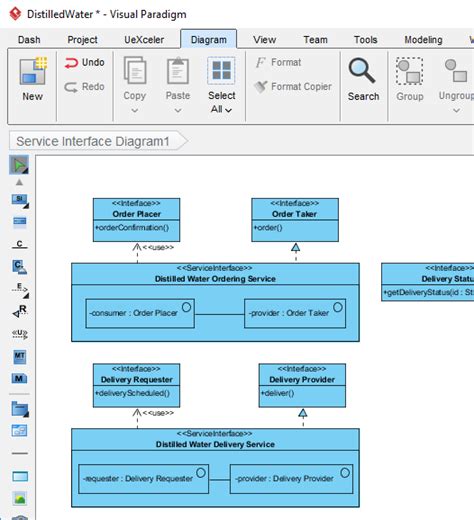Select the M palette tool
The image size is (474, 520).
click(19, 378)
